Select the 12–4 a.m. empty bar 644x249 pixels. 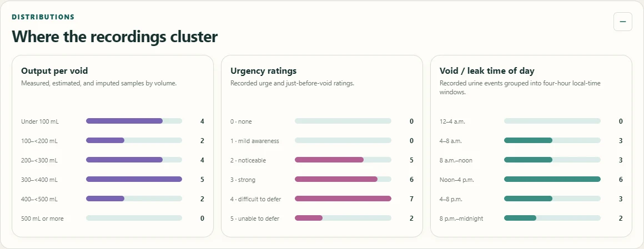click(x=552, y=121)
